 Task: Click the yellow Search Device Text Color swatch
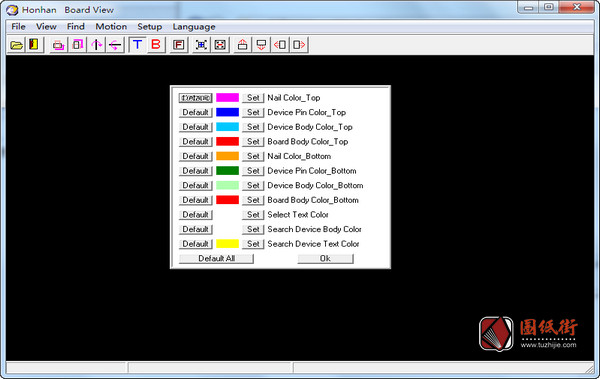tap(227, 244)
